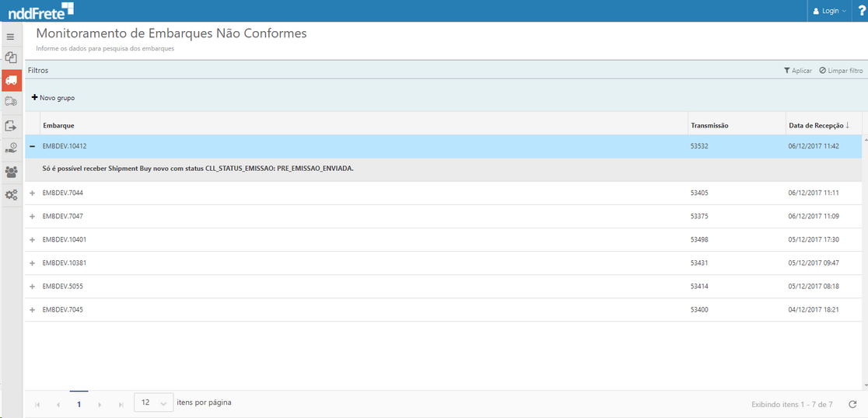Open the hamburger menu in the sidebar
The width and height of the screenshot is (868, 418).
(10, 37)
